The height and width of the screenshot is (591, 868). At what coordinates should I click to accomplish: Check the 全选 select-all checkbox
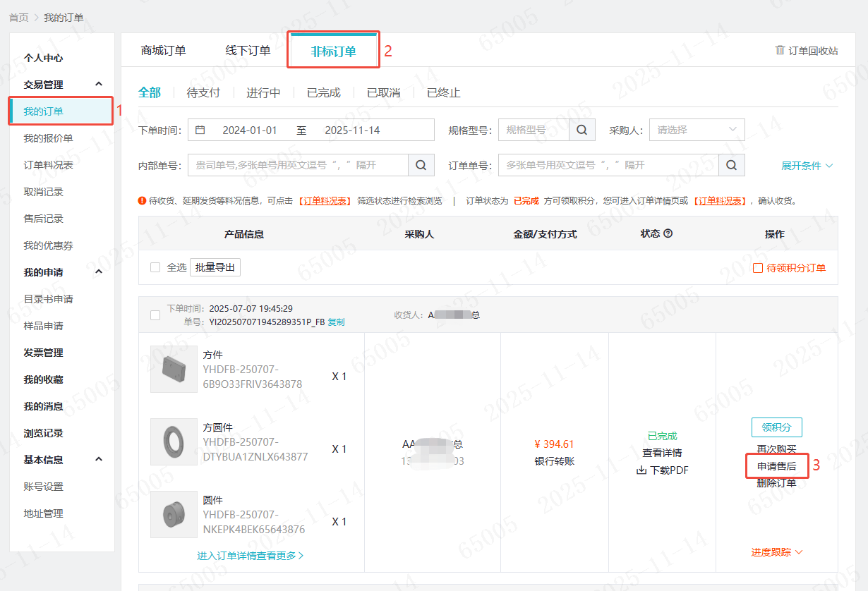coord(155,267)
